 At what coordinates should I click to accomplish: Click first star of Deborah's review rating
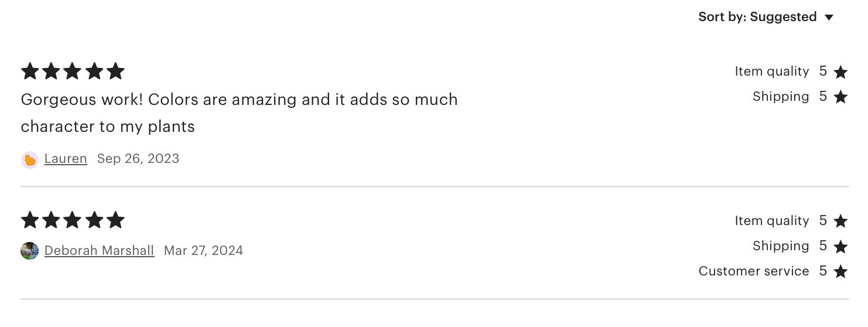click(30, 220)
